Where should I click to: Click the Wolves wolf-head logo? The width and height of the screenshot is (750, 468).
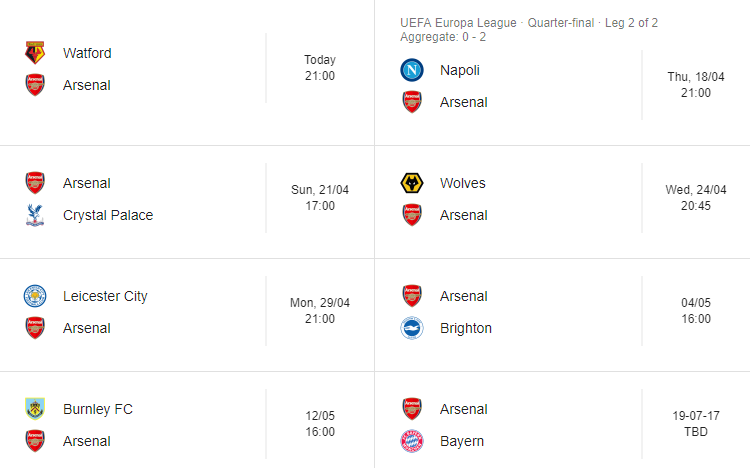click(411, 183)
